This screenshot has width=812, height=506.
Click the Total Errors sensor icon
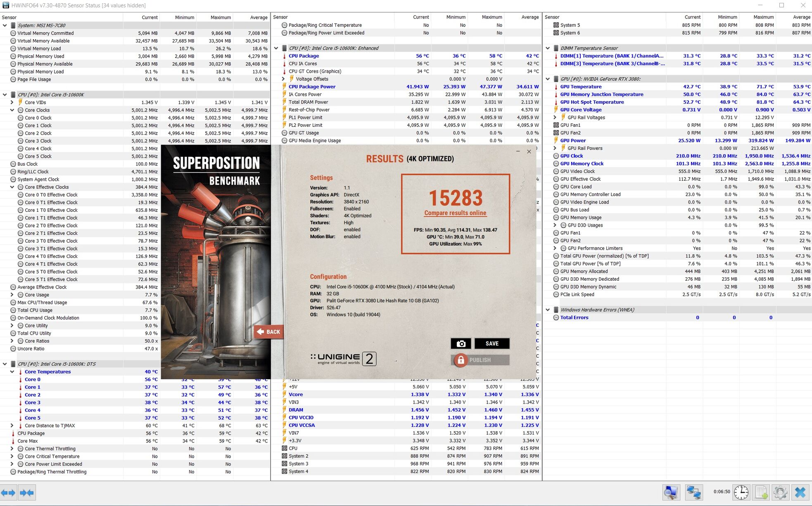click(556, 318)
